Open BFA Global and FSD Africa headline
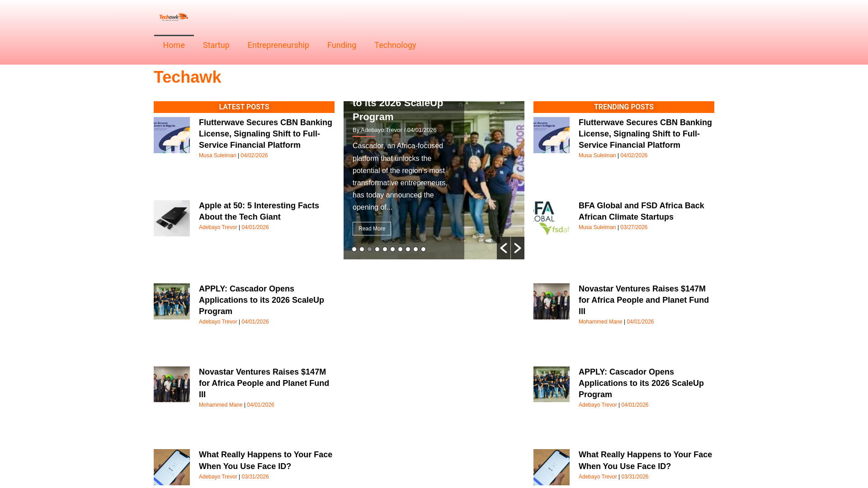This screenshot has height=488, width=868. pyautogui.click(x=641, y=211)
